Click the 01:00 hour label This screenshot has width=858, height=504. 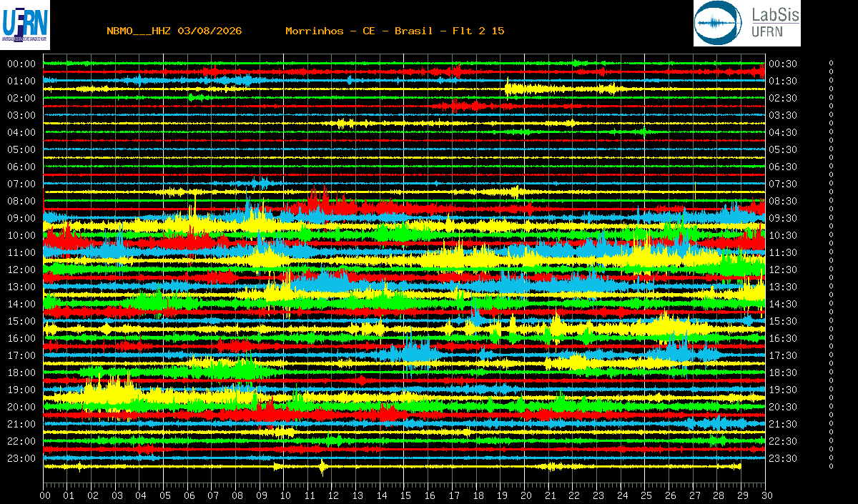(21, 81)
